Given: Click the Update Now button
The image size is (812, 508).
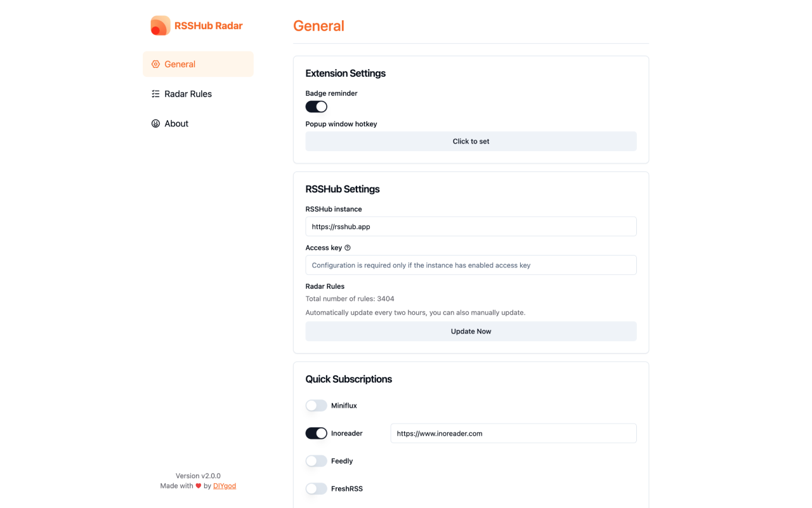Looking at the screenshot, I should [471, 331].
